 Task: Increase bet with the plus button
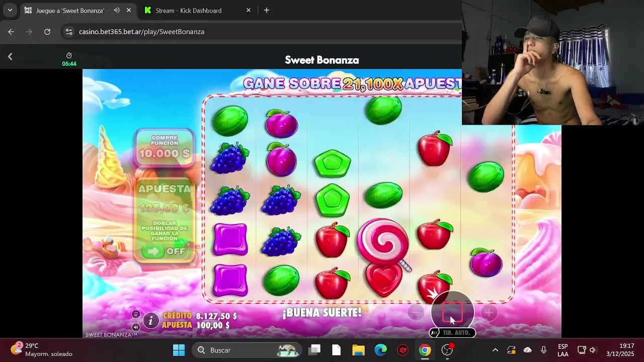click(489, 313)
